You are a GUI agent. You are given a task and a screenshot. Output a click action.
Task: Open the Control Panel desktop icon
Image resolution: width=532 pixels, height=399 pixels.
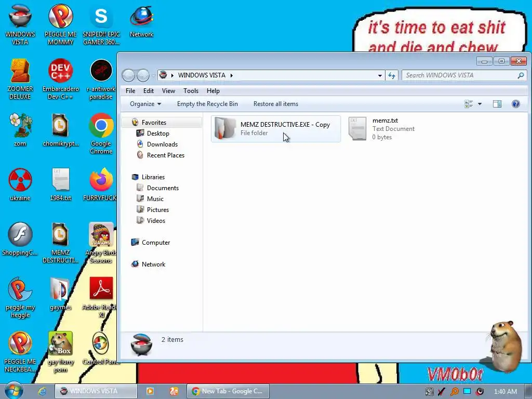[x=100, y=349]
